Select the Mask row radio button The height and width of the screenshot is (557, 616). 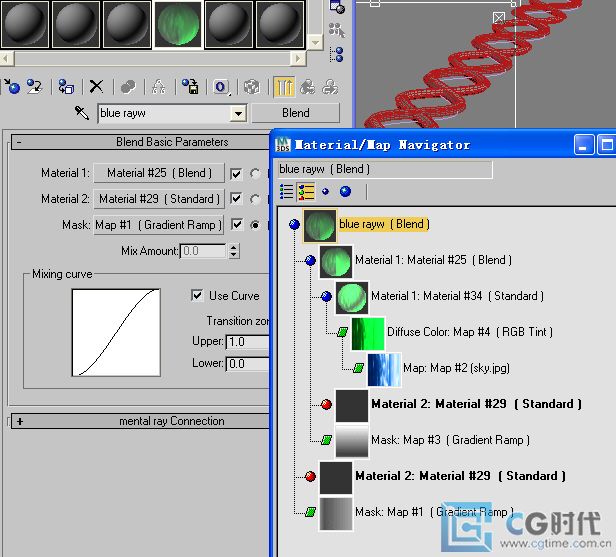pos(255,225)
